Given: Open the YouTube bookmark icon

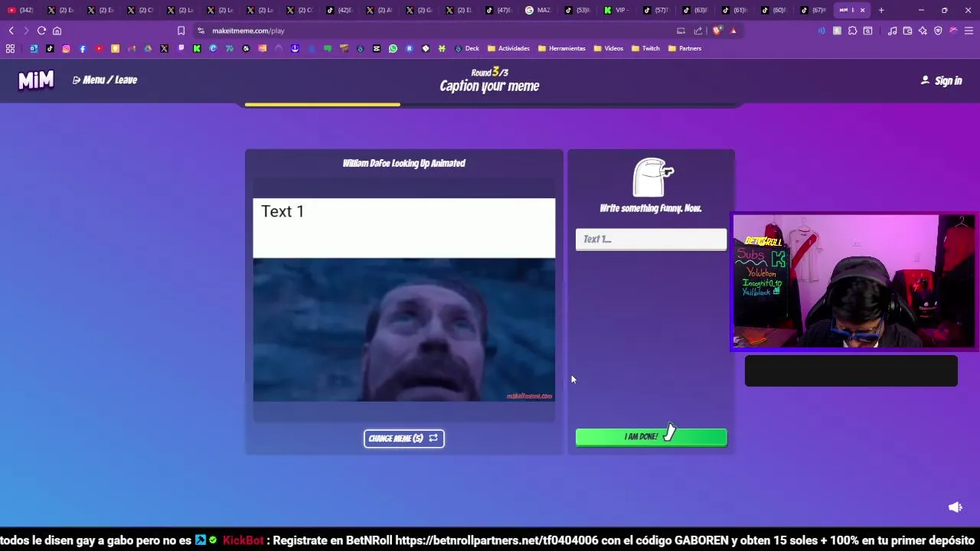Looking at the screenshot, I should coord(99,48).
